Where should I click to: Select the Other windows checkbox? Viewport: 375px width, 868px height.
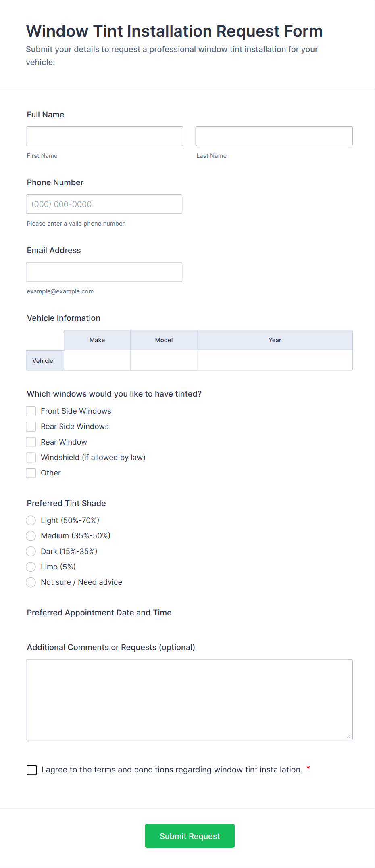31,473
